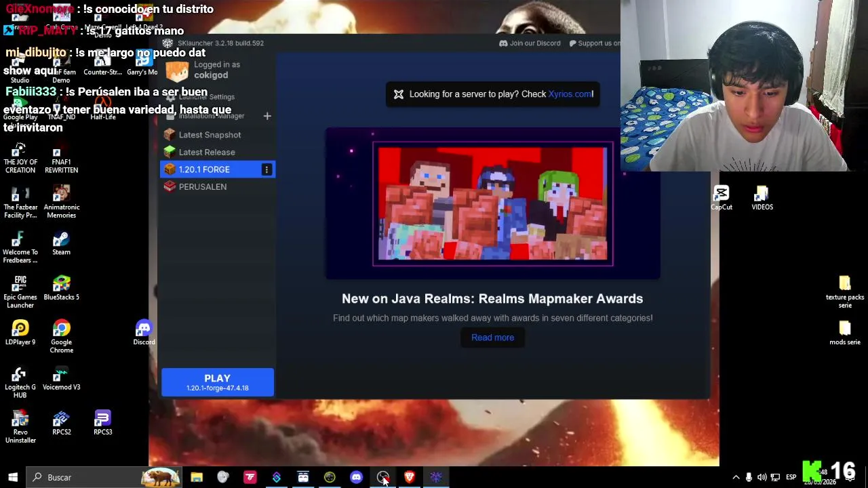868x488 pixels.
Task: Open the mods serie folder
Action: (x=845, y=333)
